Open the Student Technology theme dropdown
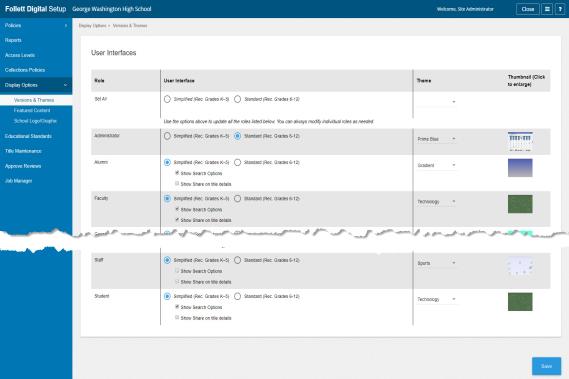 click(436, 299)
